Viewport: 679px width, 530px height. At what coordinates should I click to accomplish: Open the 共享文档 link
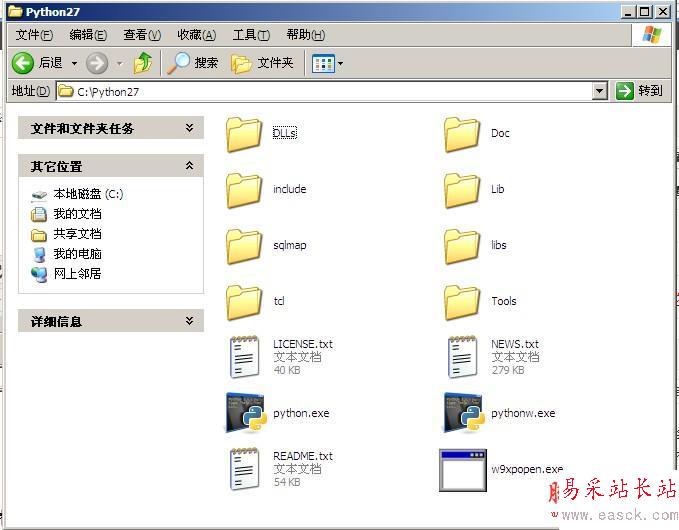tap(78, 234)
